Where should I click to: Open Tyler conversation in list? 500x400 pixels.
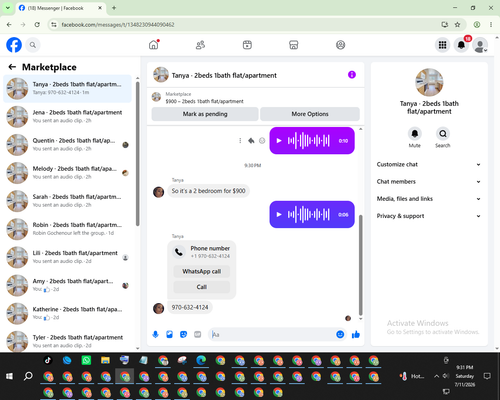(67, 341)
